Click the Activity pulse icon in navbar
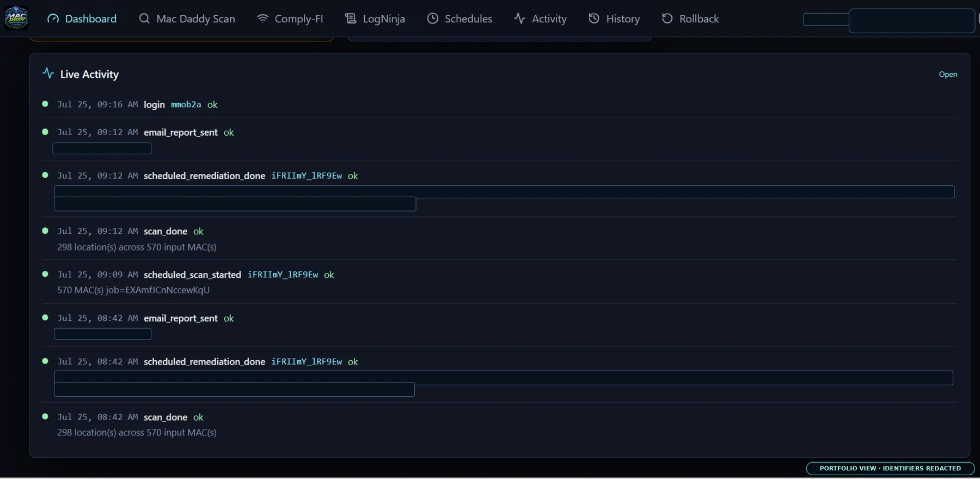 [519, 19]
